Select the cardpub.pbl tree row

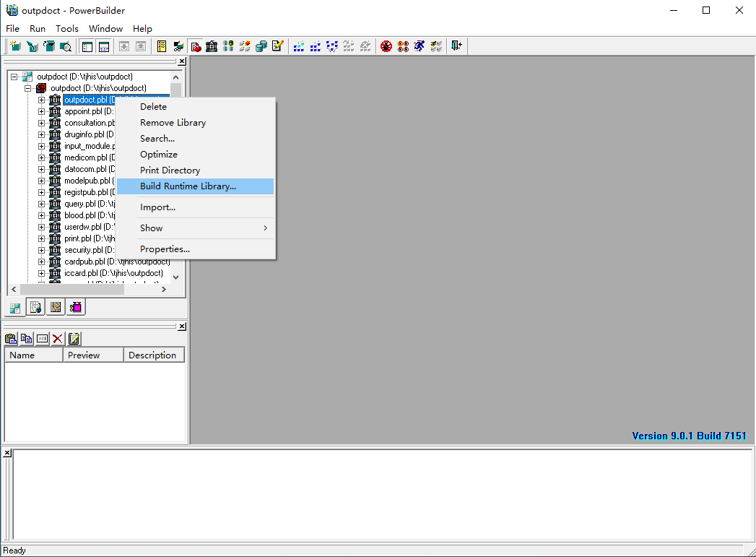117,262
